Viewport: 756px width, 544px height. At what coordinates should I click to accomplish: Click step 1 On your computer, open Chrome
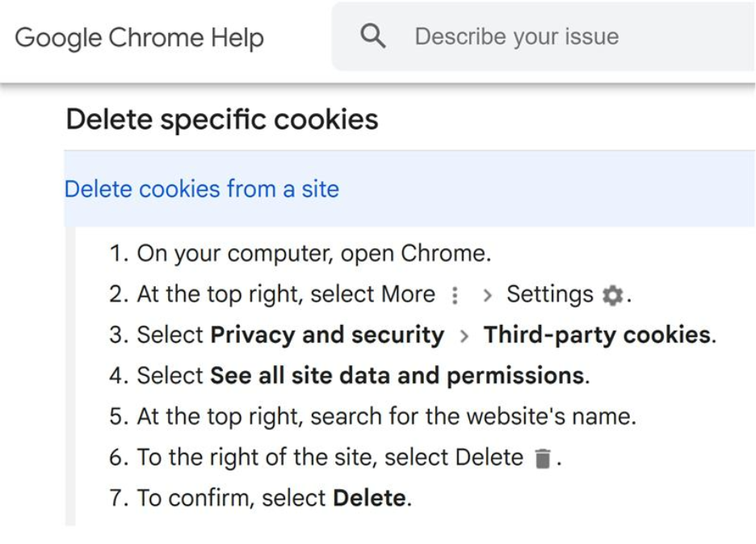pyautogui.click(x=300, y=254)
